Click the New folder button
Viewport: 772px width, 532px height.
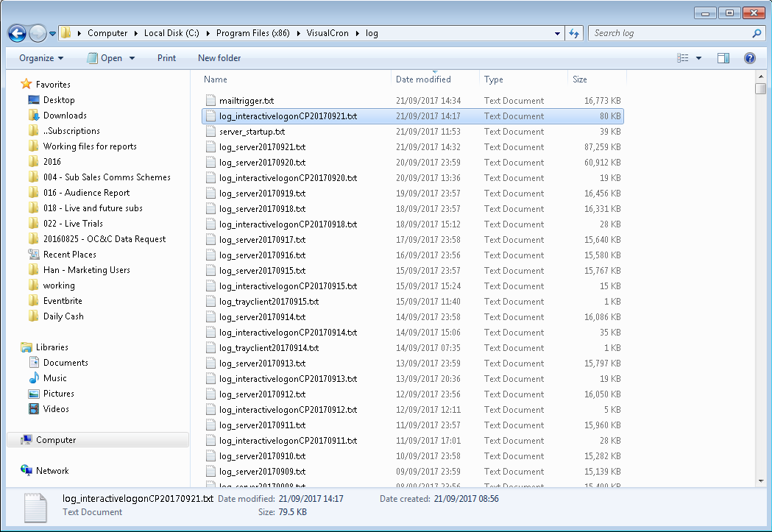(219, 58)
